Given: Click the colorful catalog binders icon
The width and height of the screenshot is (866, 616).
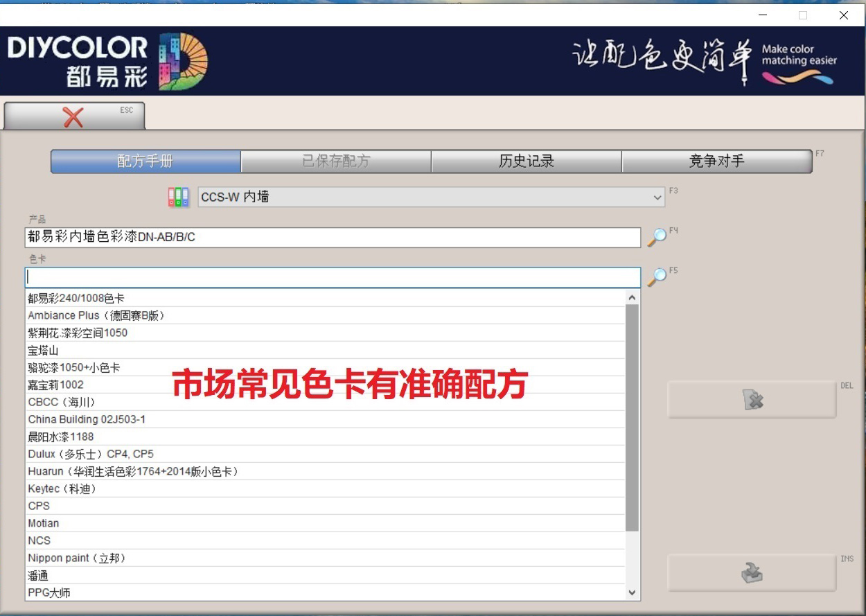Looking at the screenshot, I should click(178, 197).
